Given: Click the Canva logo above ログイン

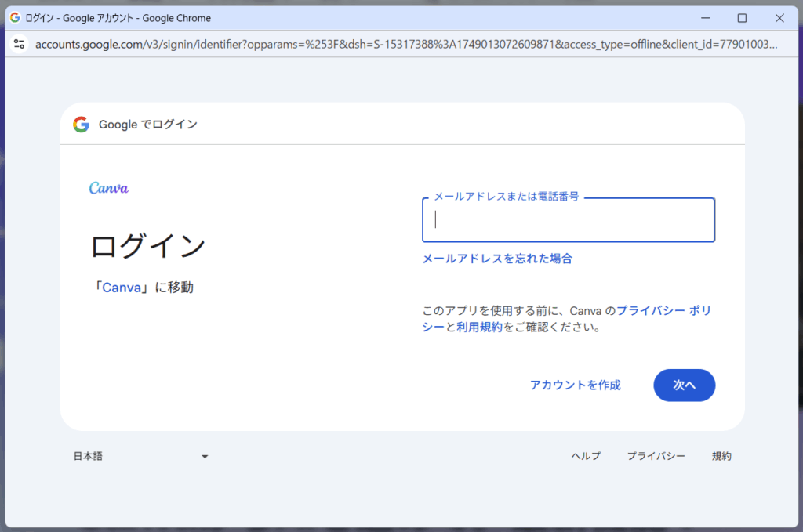Looking at the screenshot, I should pos(108,188).
